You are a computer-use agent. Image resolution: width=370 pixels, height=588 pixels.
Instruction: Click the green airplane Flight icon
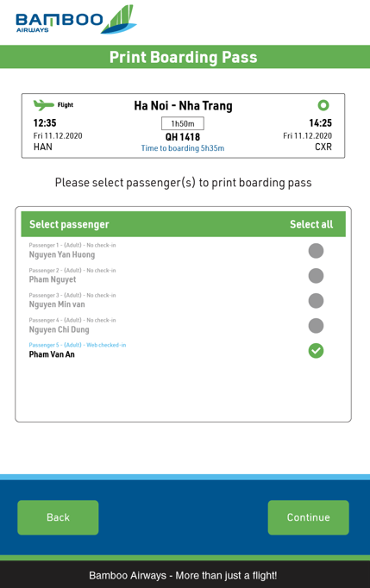coord(44,105)
